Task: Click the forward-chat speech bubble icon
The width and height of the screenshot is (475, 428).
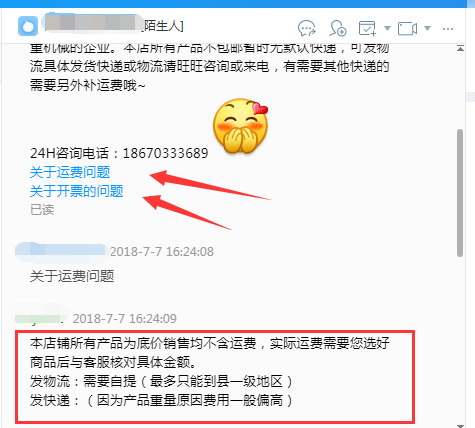Action: coord(306,28)
